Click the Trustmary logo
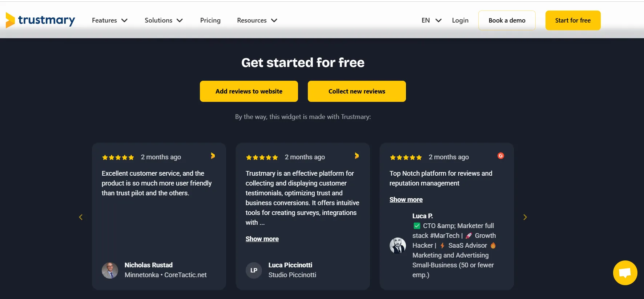Screen dimensions: 644x299 point(40,20)
